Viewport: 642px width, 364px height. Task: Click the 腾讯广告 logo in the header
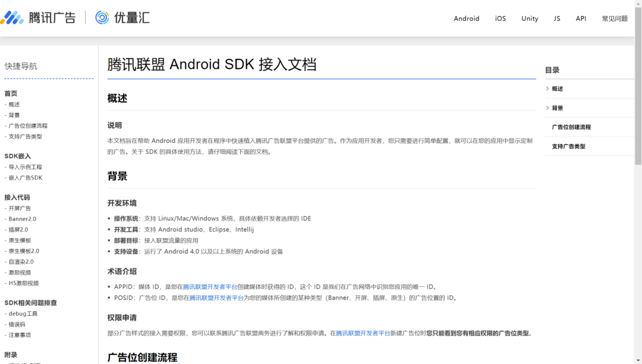(x=38, y=18)
